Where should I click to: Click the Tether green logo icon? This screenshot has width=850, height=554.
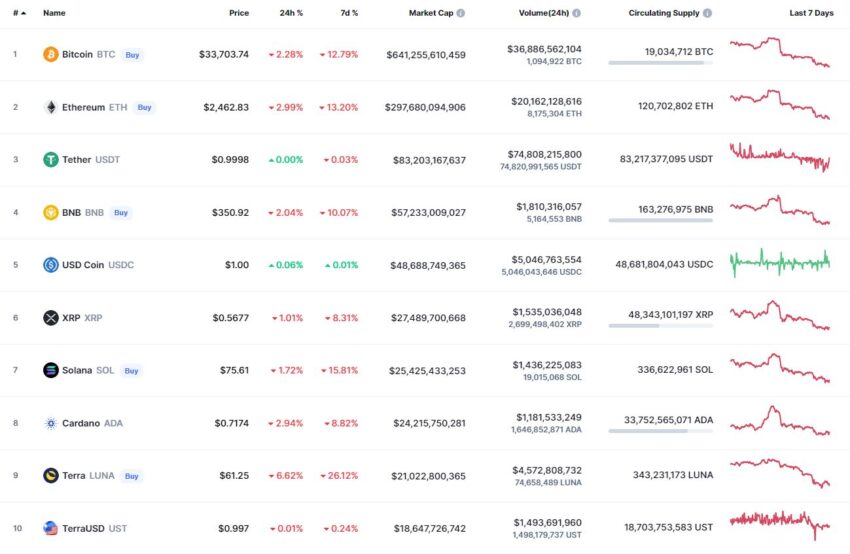coord(50,159)
